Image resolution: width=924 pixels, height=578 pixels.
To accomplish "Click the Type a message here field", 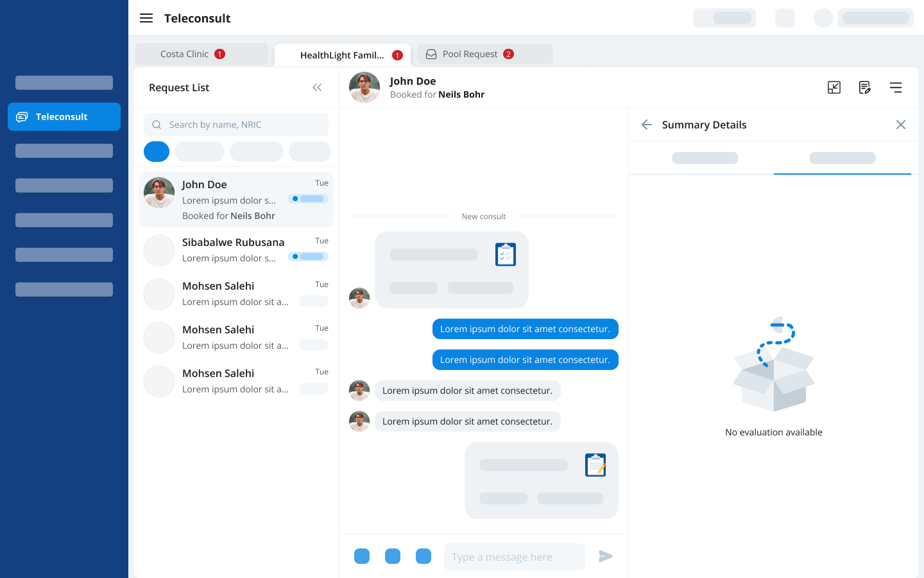I will (x=515, y=557).
